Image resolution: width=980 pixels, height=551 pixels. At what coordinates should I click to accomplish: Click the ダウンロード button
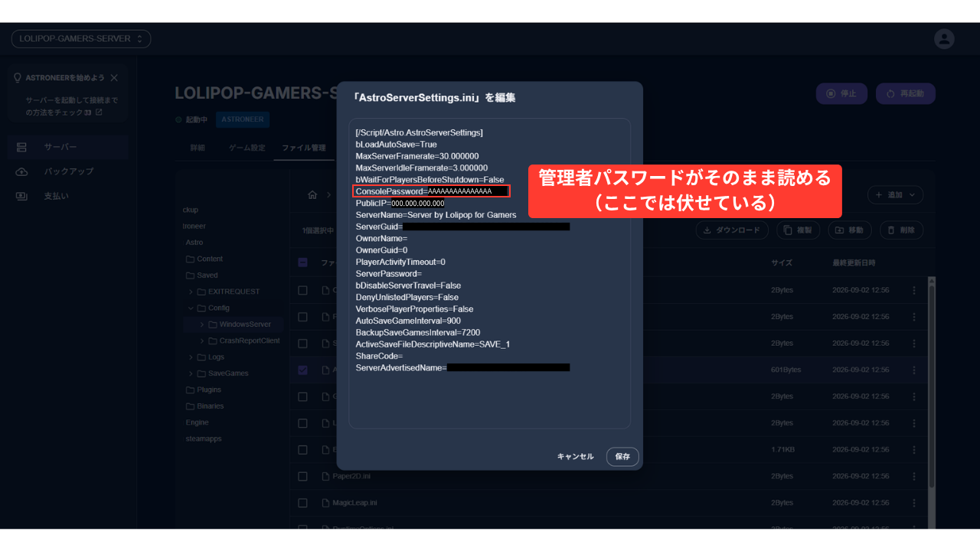point(732,230)
